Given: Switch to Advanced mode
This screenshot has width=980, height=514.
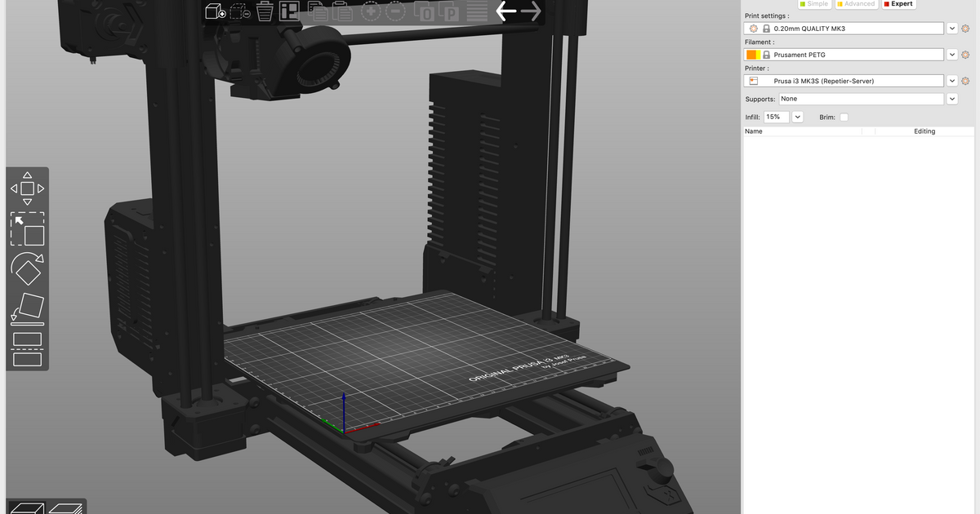Looking at the screenshot, I should [855, 4].
